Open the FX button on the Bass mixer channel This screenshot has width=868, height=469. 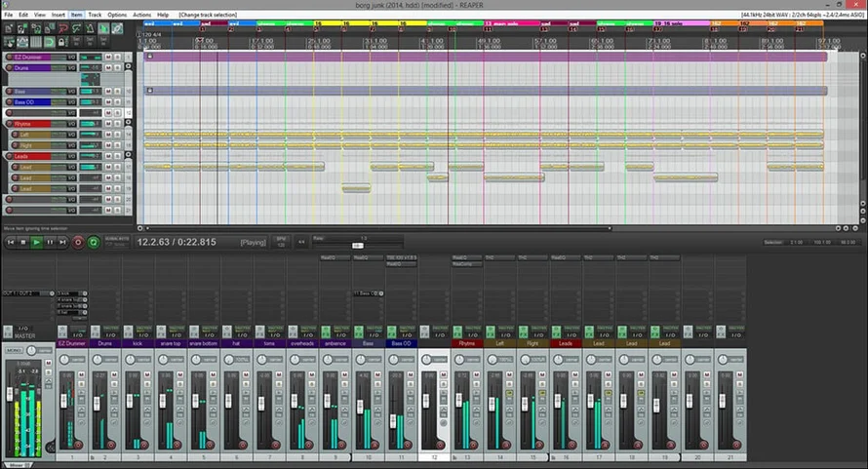click(x=358, y=331)
